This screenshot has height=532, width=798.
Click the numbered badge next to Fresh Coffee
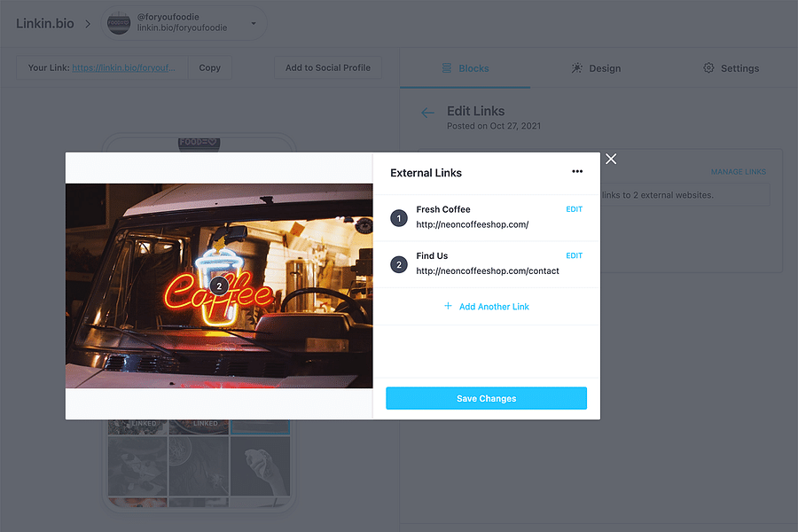[398, 217]
